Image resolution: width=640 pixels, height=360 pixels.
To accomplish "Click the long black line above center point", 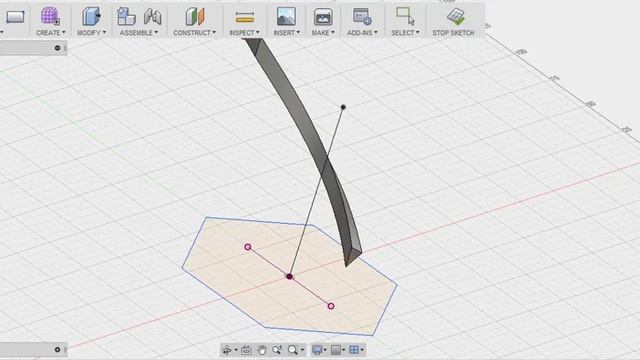I will [316, 192].
